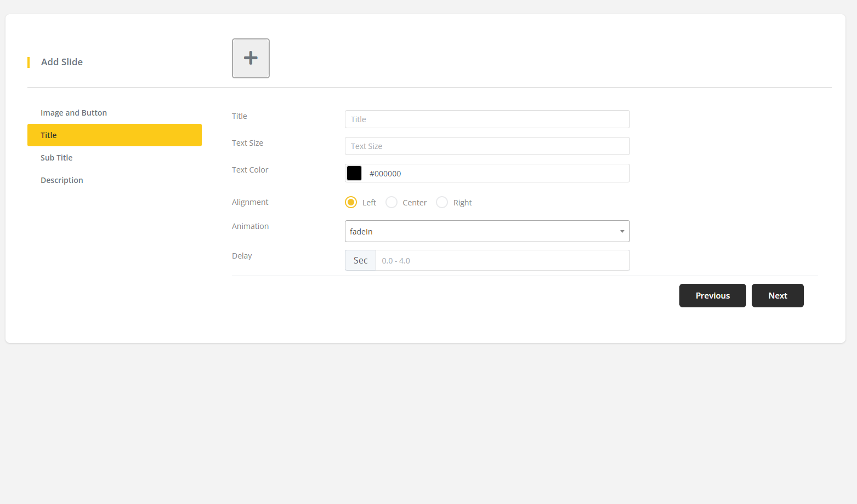Open the black Text Color swatch

tap(354, 173)
